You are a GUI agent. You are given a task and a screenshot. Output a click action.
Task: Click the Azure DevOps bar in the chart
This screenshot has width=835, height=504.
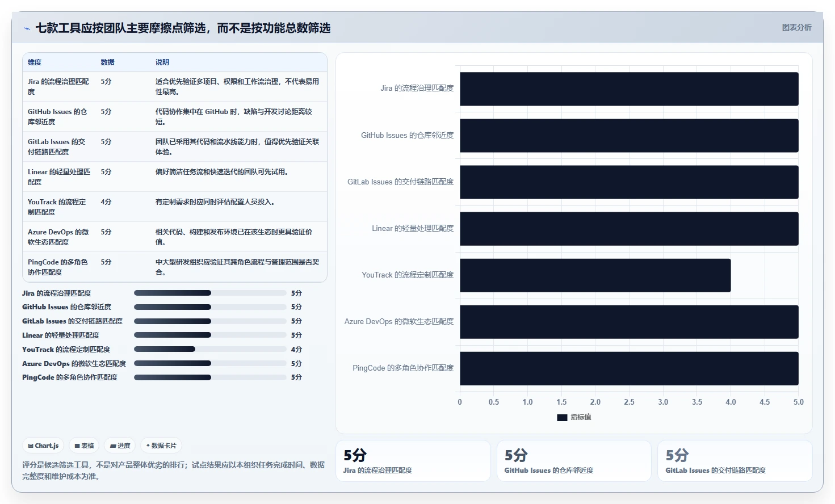(629, 322)
